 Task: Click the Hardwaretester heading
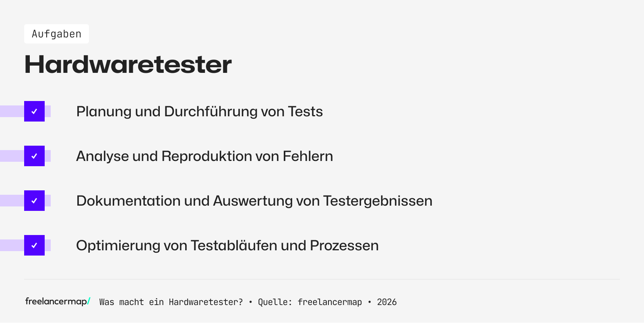point(128,64)
